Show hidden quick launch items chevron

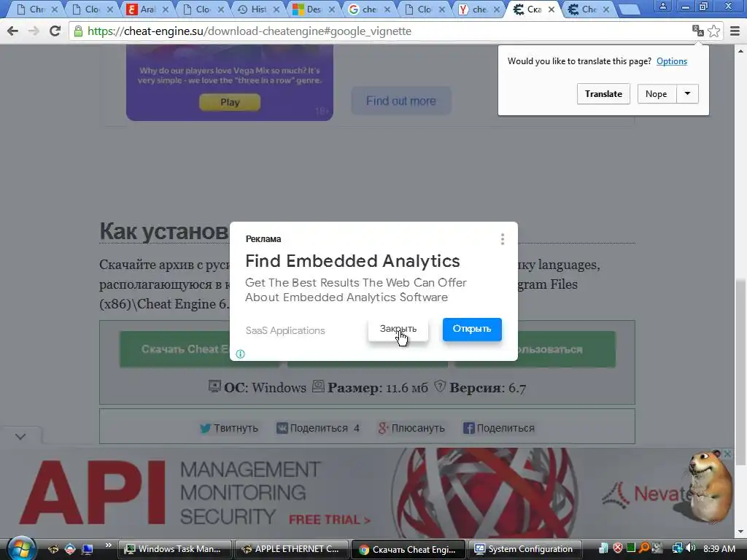point(108,545)
